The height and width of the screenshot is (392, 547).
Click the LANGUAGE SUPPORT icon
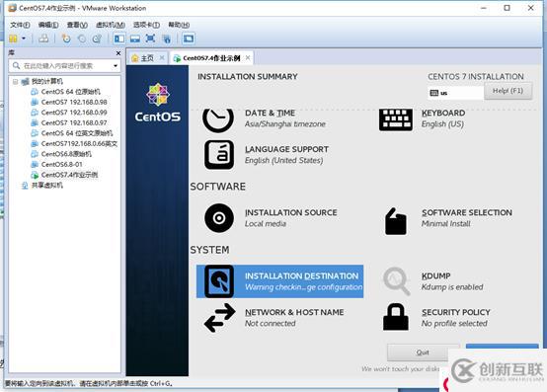[219, 155]
